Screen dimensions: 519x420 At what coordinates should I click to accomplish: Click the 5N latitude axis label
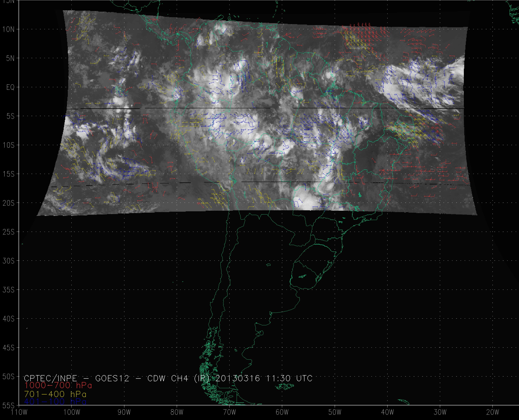[x=10, y=58]
